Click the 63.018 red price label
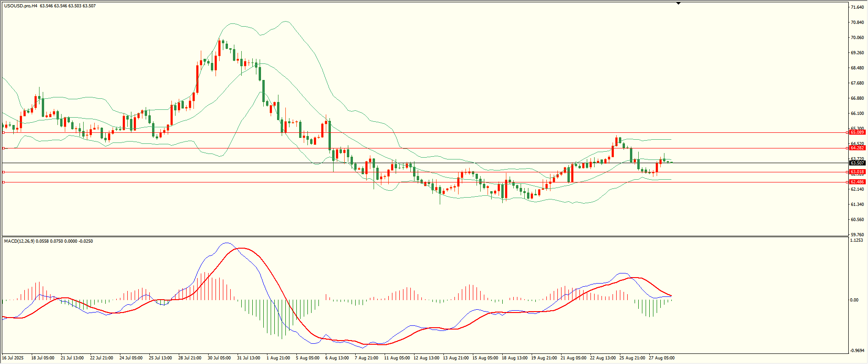This screenshot has width=868, height=364. 857,172
